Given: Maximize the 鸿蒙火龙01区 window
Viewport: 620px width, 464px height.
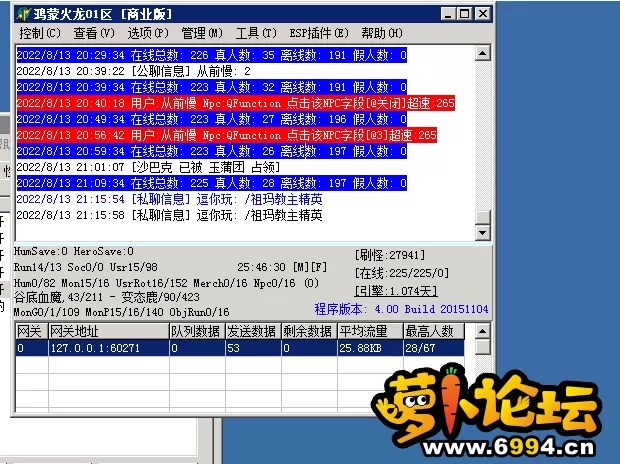Looking at the screenshot, I should [x=465, y=14].
